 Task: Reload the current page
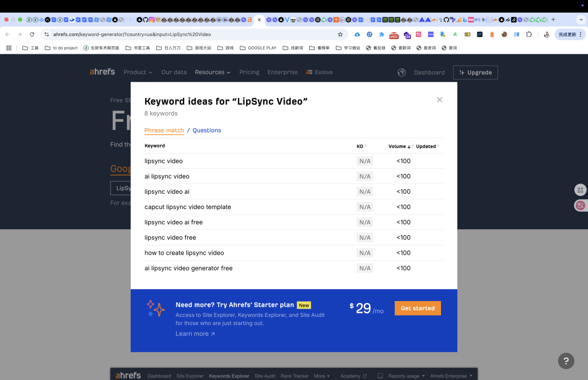32,34
